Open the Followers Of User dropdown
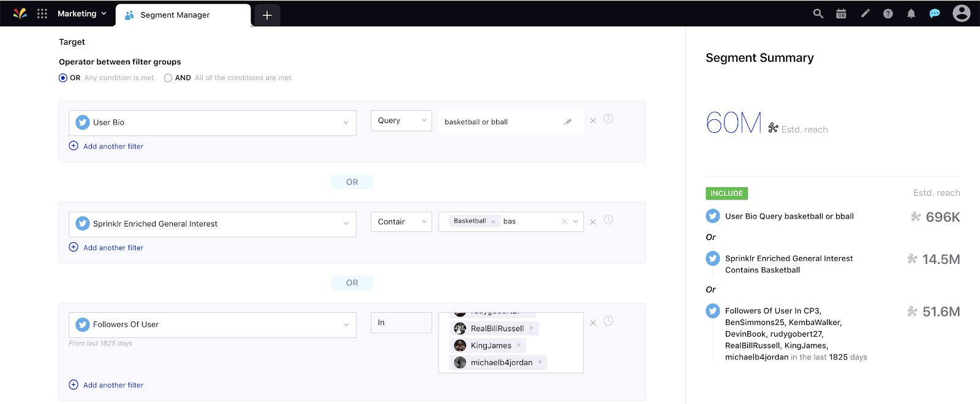The image size is (980, 404). click(x=213, y=325)
